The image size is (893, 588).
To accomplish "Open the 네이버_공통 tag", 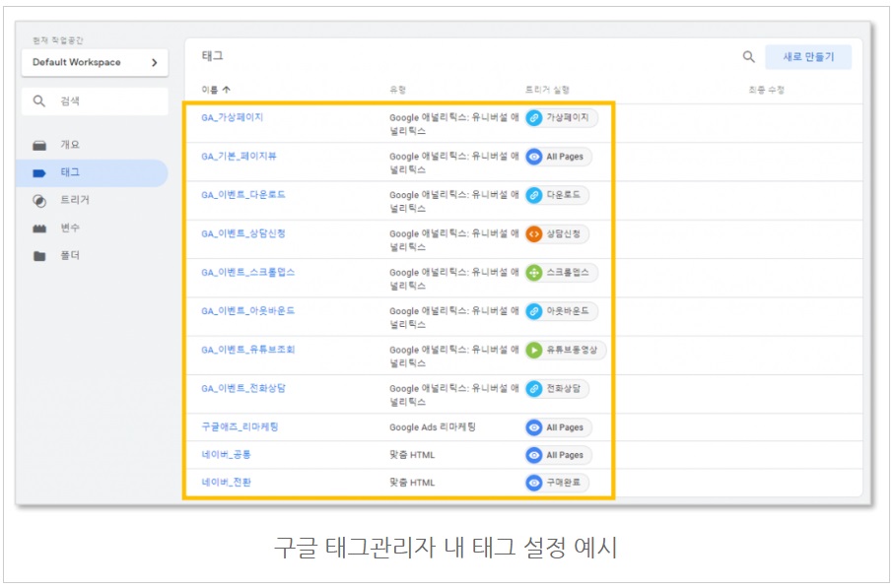I will [x=226, y=455].
